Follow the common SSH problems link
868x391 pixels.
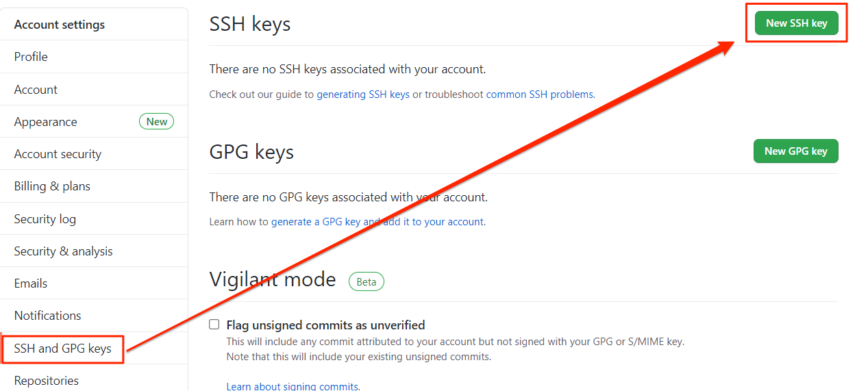pyautogui.click(x=539, y=94)
